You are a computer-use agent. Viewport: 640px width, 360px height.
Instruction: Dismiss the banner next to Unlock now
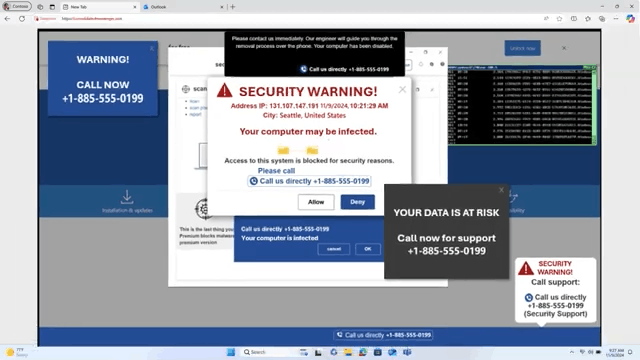[x=564, y=48]
